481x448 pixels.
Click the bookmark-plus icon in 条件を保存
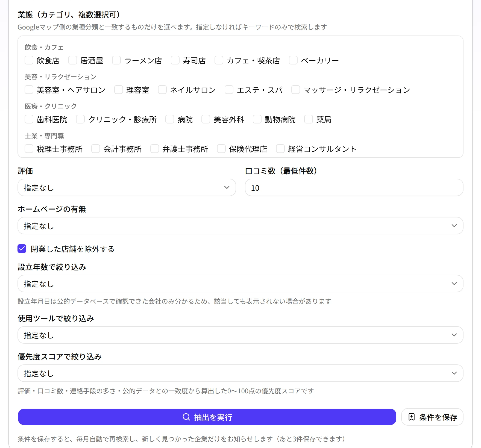(412, 417)
